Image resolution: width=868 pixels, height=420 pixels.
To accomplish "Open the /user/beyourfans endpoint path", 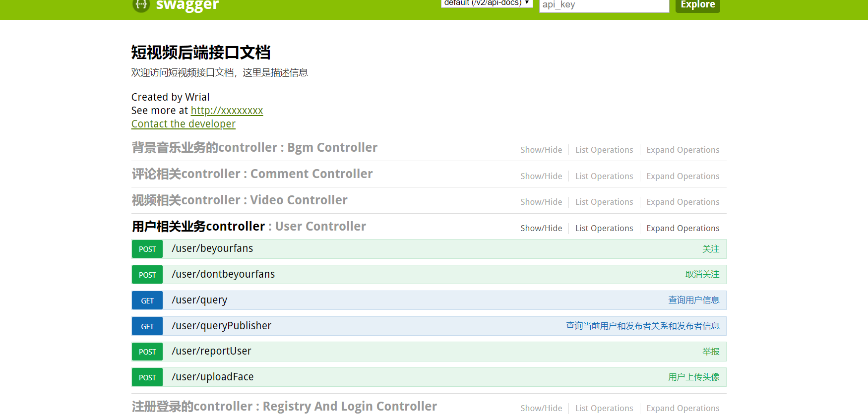I will pos(212,248).
